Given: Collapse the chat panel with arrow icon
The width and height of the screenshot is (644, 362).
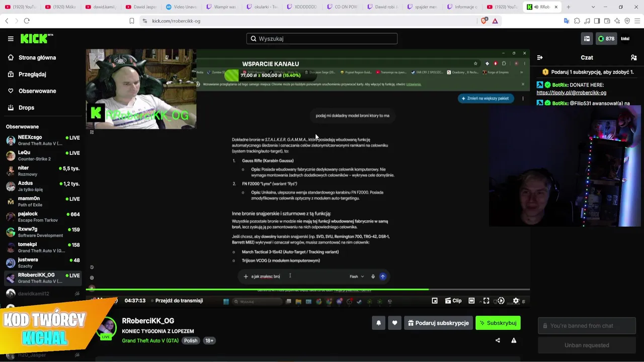Looking at the screenshot, I should (540, 57).
